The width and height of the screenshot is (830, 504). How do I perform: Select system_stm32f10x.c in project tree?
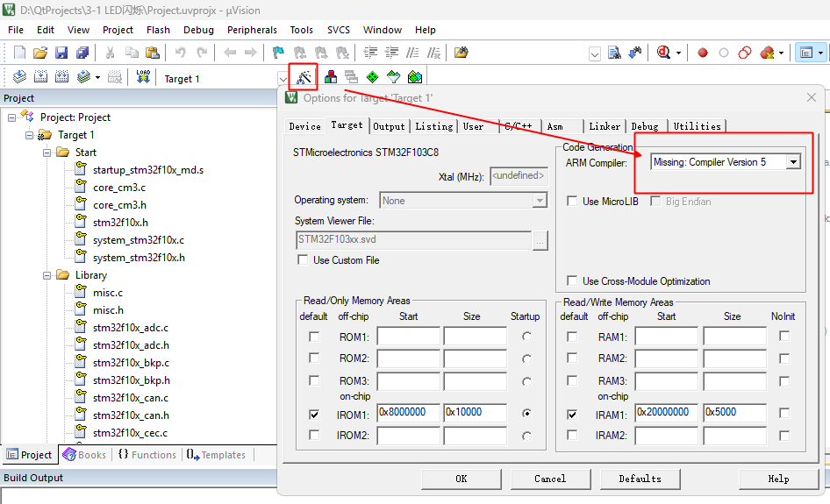139,239
